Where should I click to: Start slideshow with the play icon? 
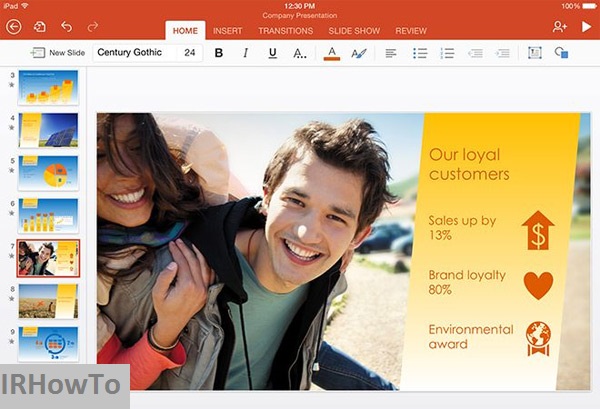(586, 28)
